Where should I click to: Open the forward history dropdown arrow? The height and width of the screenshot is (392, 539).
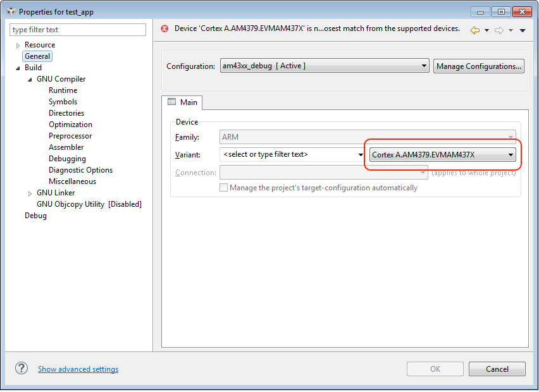(511, 30)
